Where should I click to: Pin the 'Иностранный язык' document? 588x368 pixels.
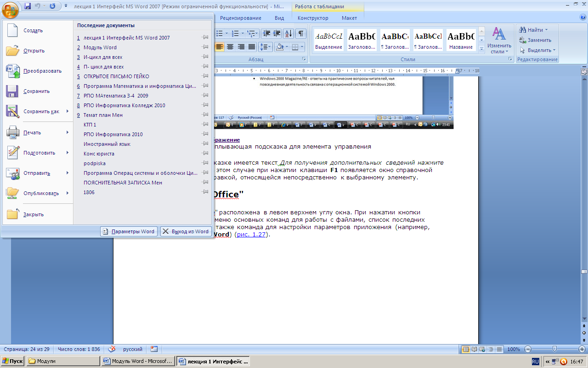pos(205,144)
